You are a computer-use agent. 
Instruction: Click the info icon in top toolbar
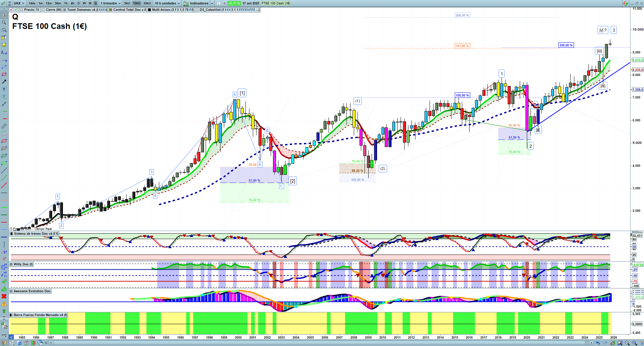(x=219, y=3)
